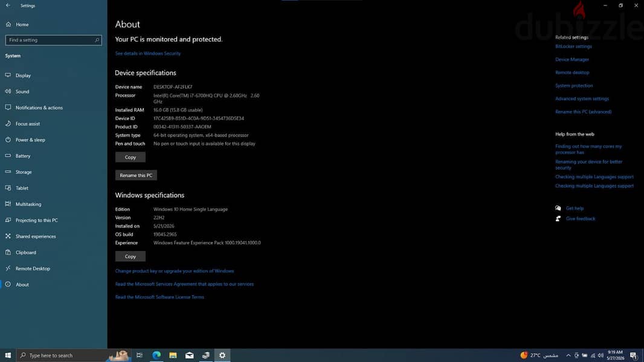Open Shared experiences icon
This screenshot has width=644, height=362.
click(x=8, y=236)
